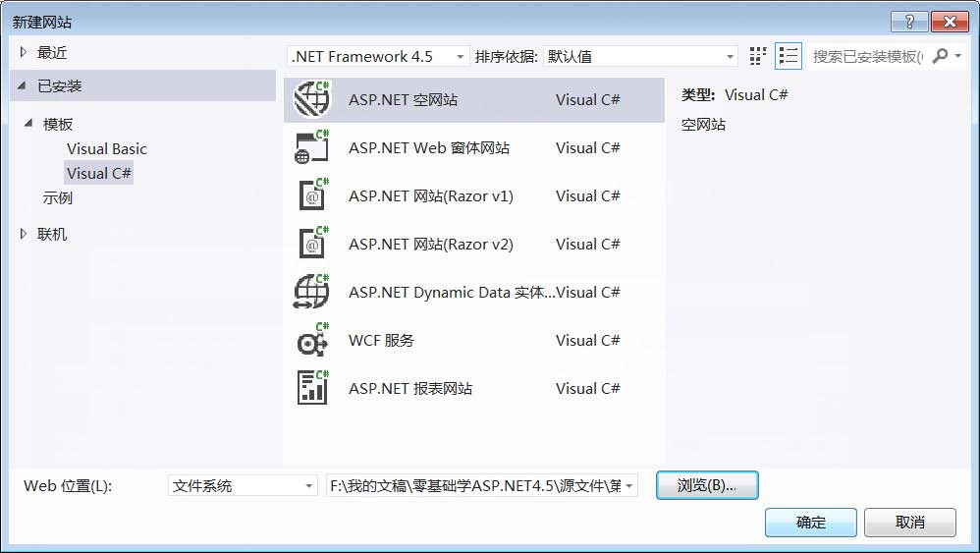This screenshot has height=553, width=980.
Task: Open the search options dropdown arrow
Action: (958, 56)
